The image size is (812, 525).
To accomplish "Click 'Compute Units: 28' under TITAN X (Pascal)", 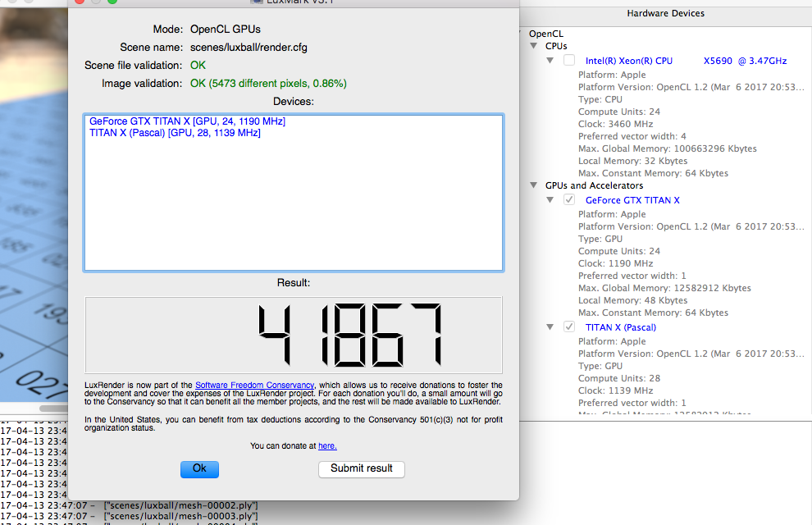I will [618, 378].
